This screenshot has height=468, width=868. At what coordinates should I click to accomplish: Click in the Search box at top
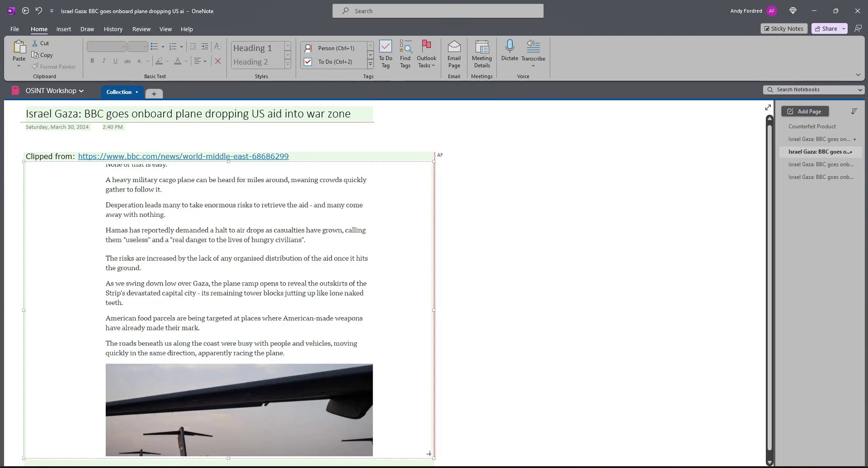(x=438, y=11)
